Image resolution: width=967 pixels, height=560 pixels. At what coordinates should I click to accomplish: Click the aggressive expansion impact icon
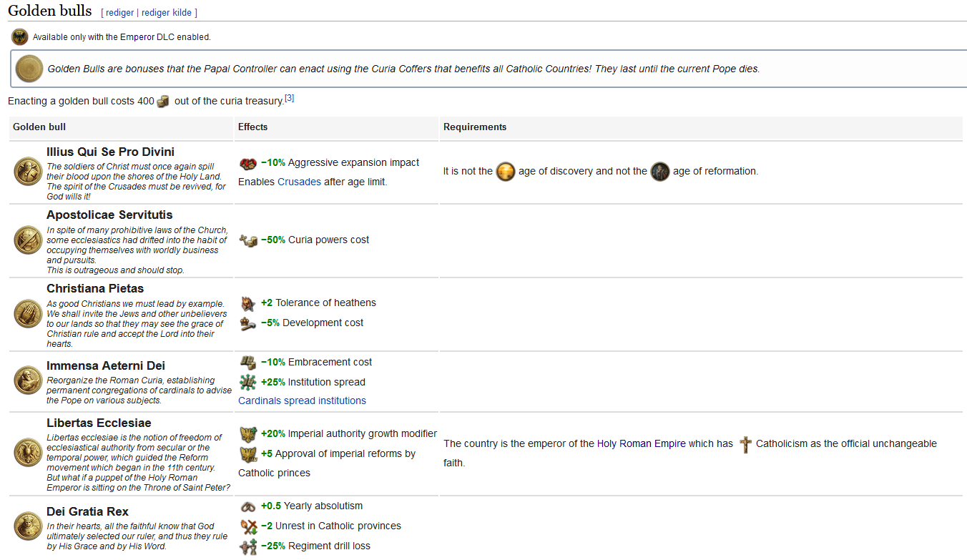pyautogui.click(x=247, y=163)
